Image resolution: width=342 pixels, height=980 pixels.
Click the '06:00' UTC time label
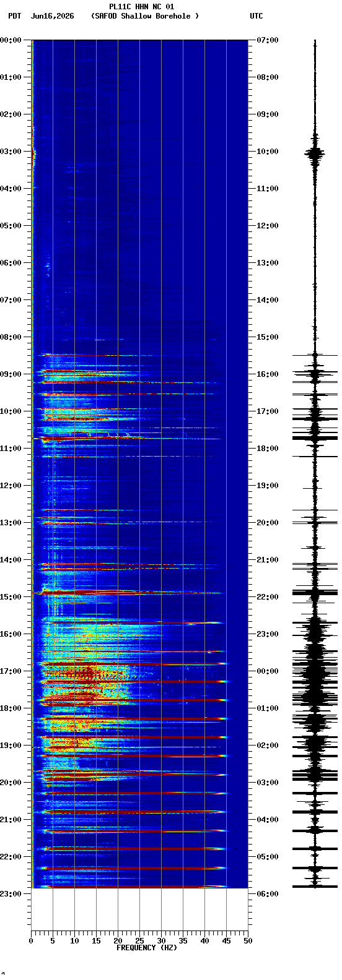268,894
